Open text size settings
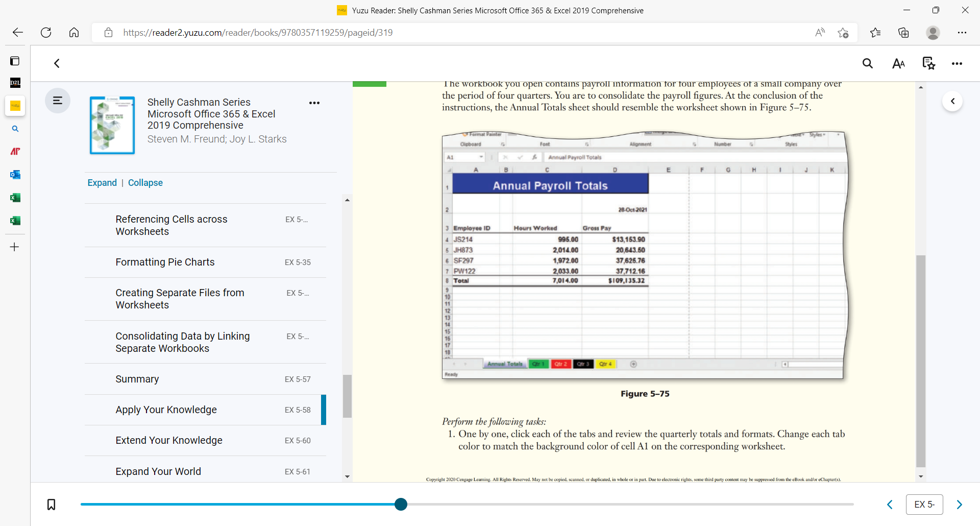 click(x=898, y=63)
